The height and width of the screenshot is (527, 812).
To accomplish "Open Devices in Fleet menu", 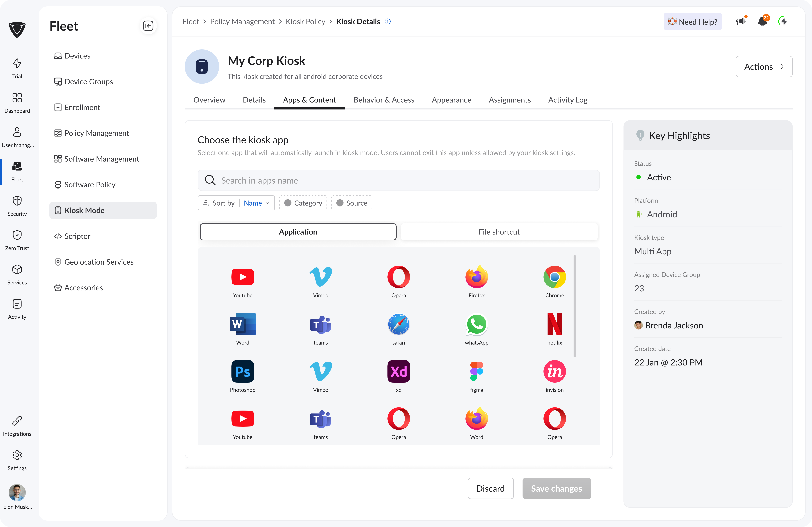I will point(103,56).
